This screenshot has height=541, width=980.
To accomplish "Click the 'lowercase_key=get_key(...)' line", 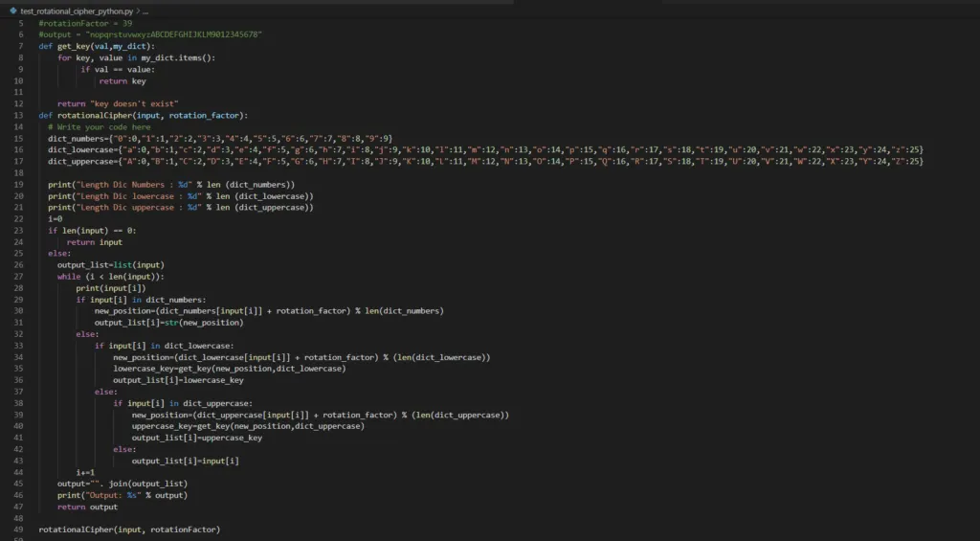I will (230, 369).
